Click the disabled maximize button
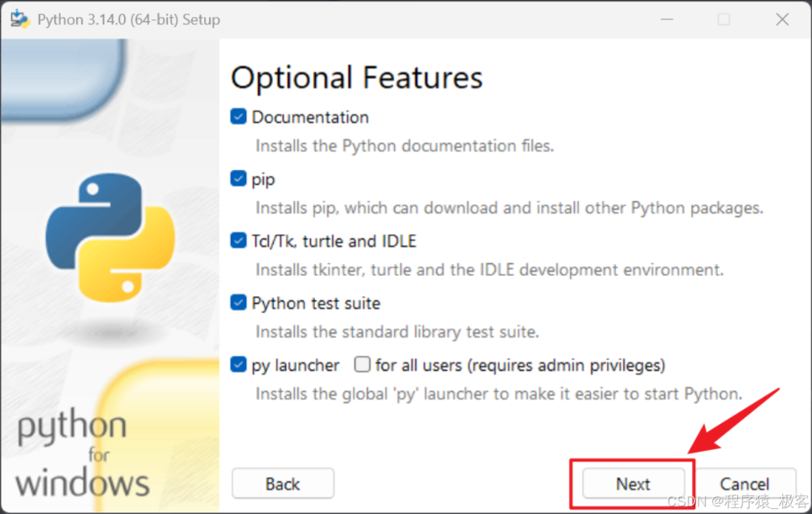This screenshot has width=812, height=514. 724,19
